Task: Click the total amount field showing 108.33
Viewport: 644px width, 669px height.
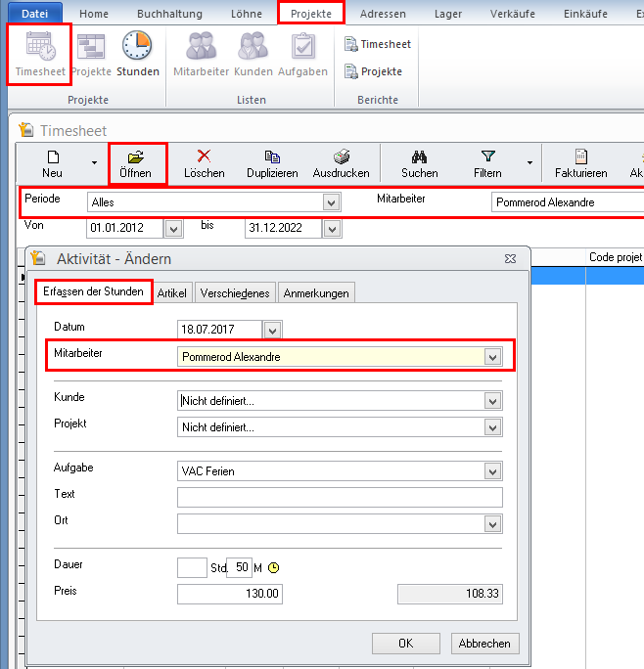Action: 450,594
